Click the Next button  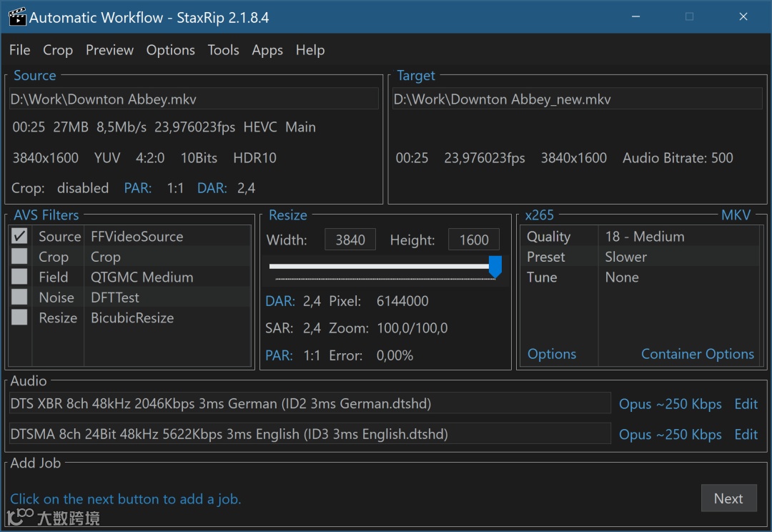pos(728,498)
